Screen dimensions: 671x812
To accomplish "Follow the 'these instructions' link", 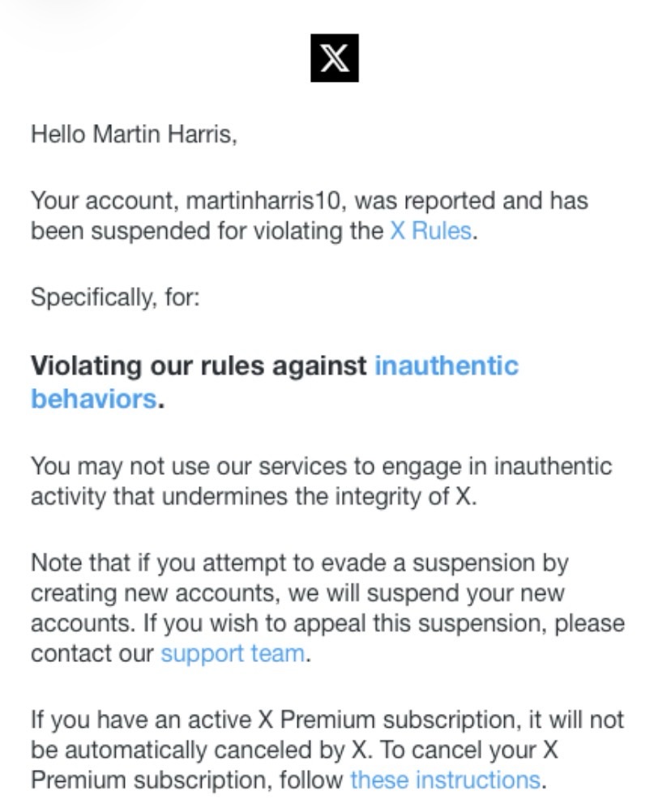I will coord(444,780).
